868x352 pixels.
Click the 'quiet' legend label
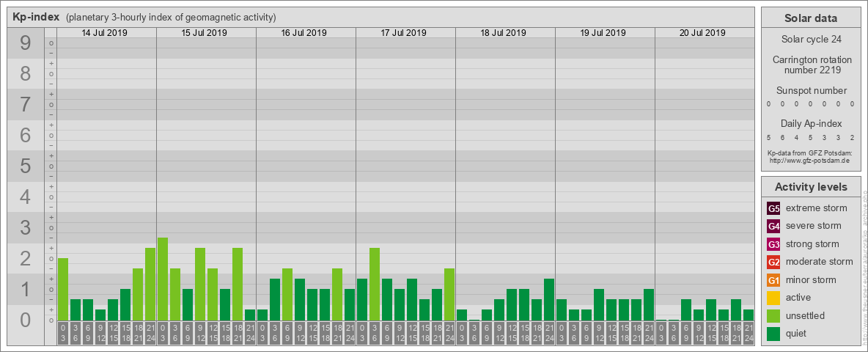pyautogui.click(x=798, y=334)
